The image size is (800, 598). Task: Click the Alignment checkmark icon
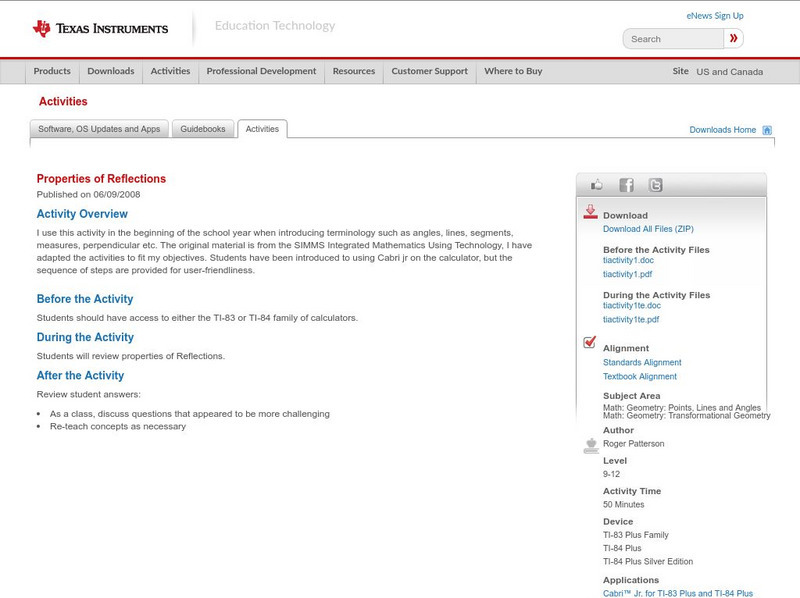(x=590, y=342)
